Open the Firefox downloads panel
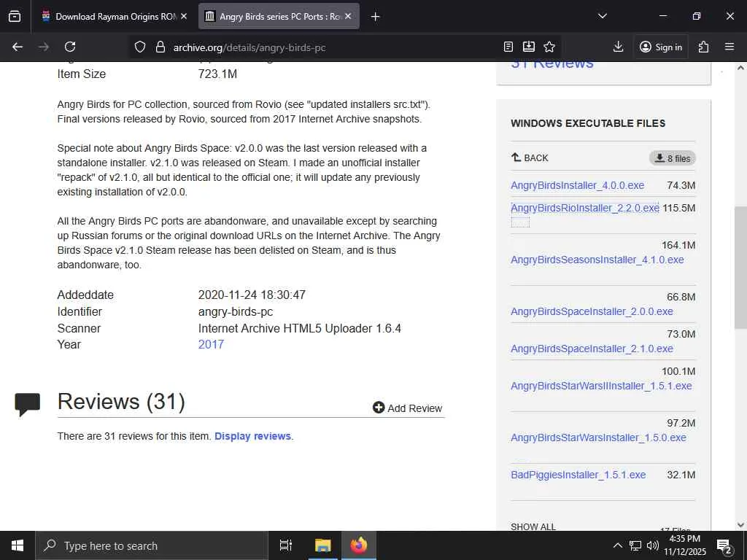Image resolution: width=747 pixels, height=560 pixels. point(619,47)
